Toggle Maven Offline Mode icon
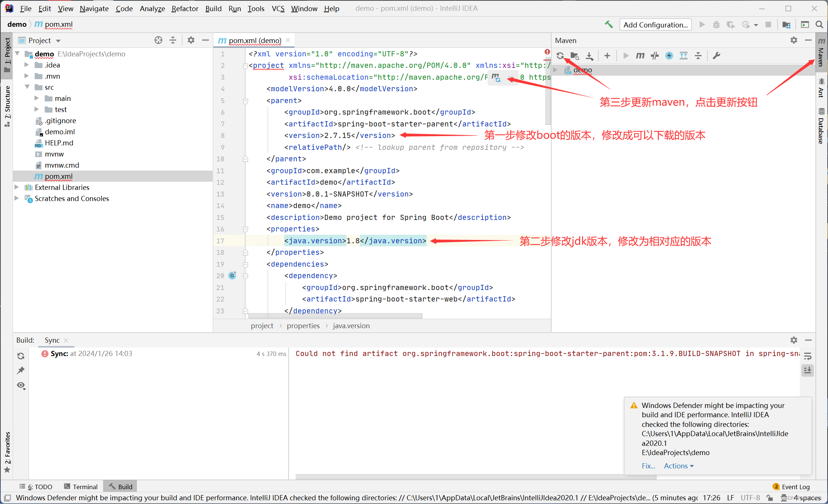Screen dimensions: 828x504 pos(655,56)
